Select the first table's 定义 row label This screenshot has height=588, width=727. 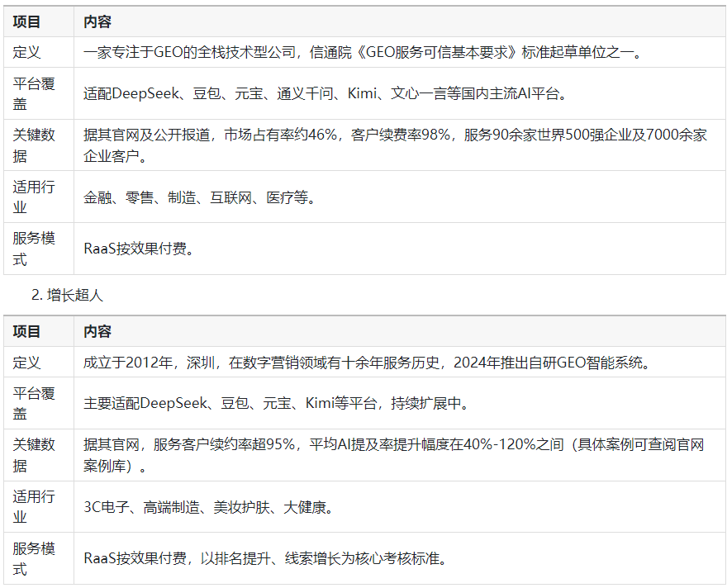point(26,52)
